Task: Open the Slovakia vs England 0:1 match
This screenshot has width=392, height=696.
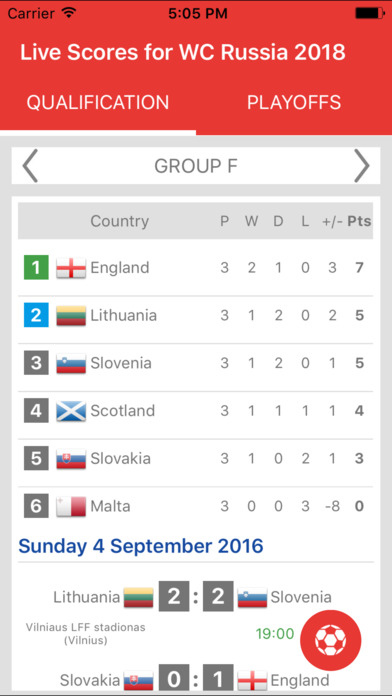Action: [x=196, y=679]
